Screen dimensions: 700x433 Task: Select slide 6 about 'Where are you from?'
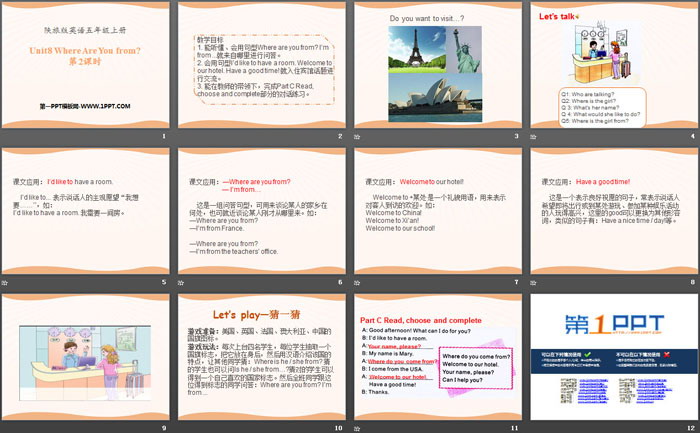(262, 211)
